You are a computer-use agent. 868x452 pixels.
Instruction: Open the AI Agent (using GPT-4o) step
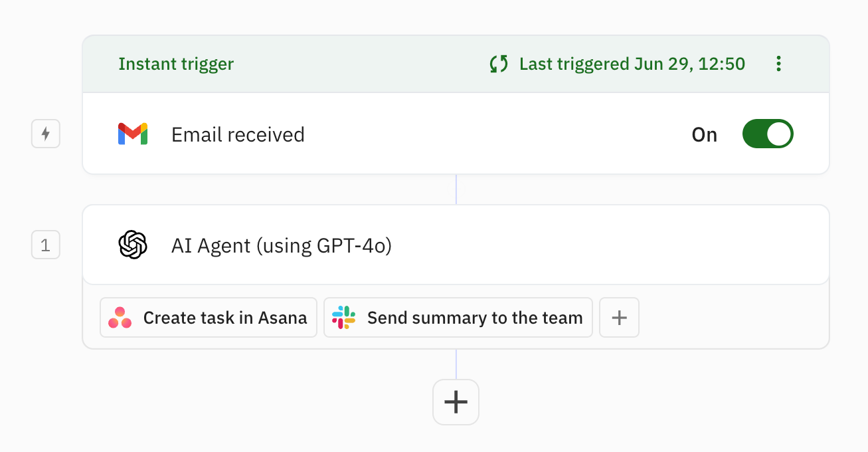click(x=398, y=244)
